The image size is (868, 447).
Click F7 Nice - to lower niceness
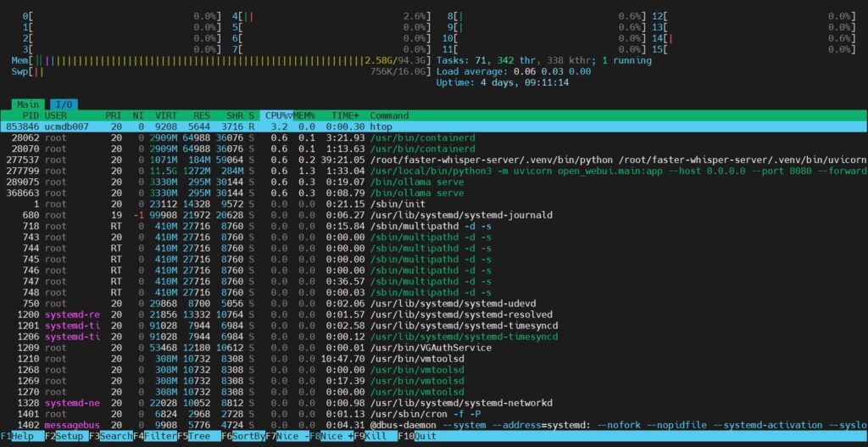tap(288, 437)
